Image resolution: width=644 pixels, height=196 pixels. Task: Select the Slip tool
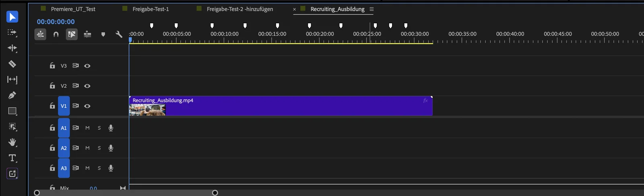click(x=12, y=80)
